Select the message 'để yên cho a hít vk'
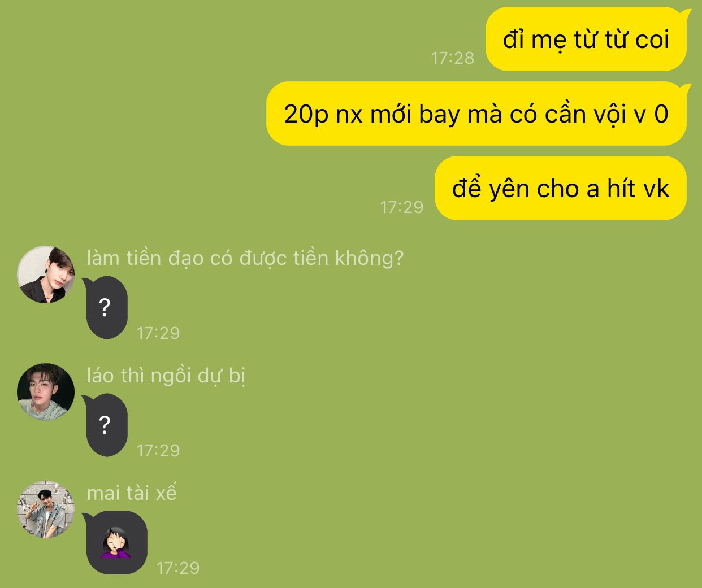Viewport: 702px width, 588px height. [561, 189]
